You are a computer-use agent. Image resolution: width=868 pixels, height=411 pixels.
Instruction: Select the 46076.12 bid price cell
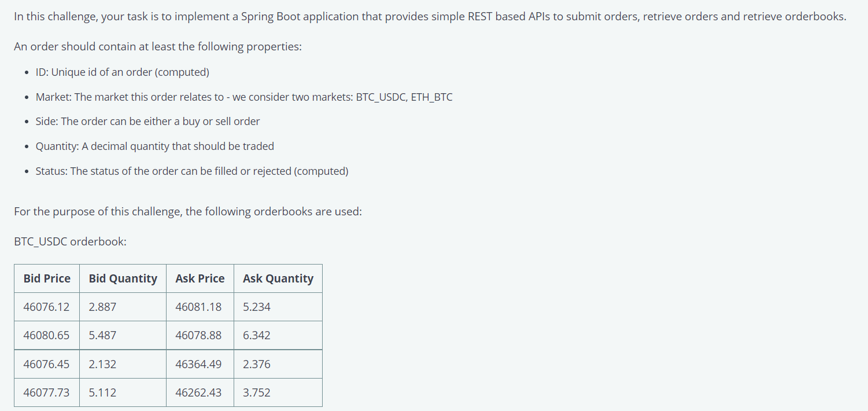47,307
